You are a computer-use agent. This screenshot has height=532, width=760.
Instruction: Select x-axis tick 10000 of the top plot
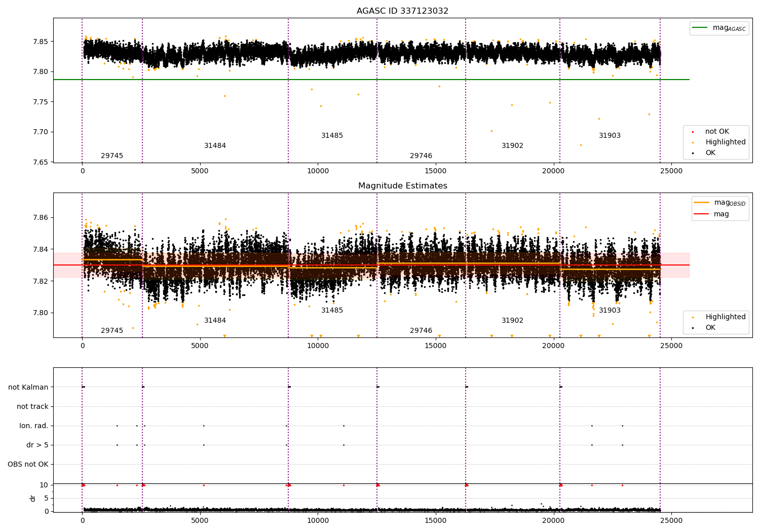click(318, 171)
